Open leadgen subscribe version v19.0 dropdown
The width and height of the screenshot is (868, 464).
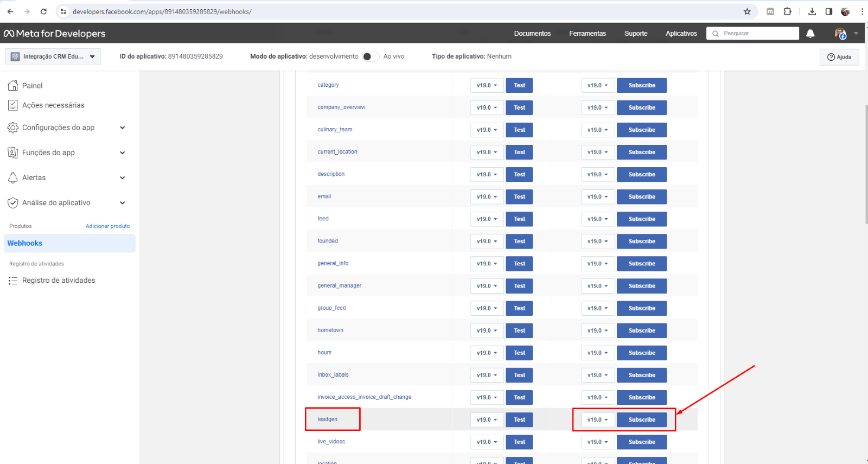(598, 419)
